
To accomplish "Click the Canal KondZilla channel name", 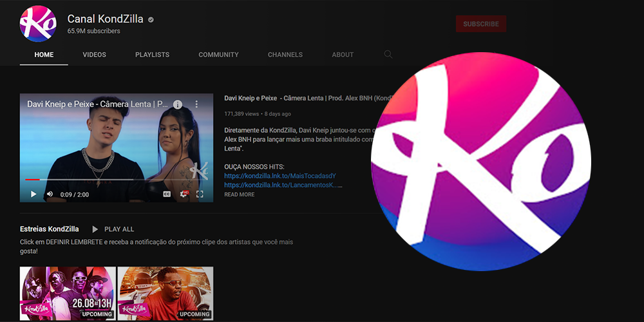I will (x=105, y=19).
